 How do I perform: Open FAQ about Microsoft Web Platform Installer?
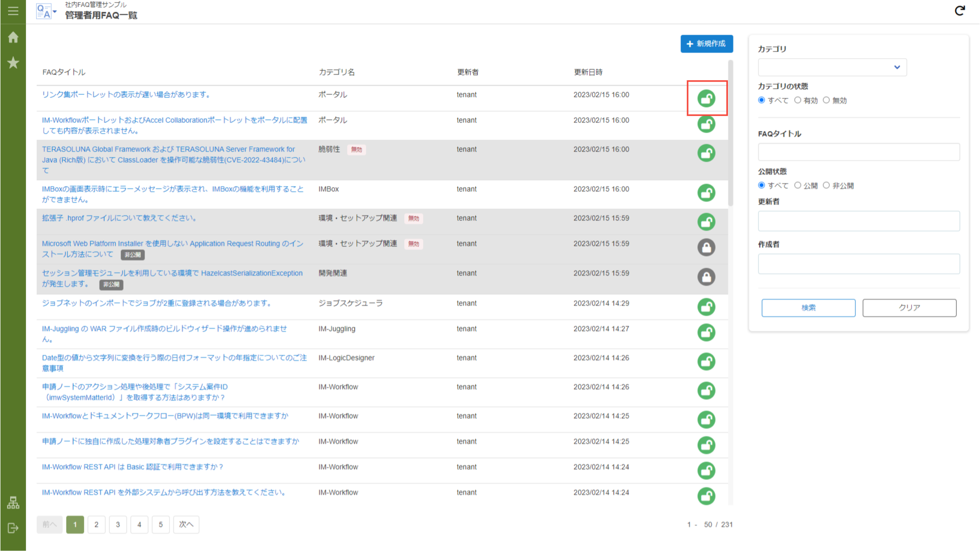pyautogui.click(x=173, y=249)
